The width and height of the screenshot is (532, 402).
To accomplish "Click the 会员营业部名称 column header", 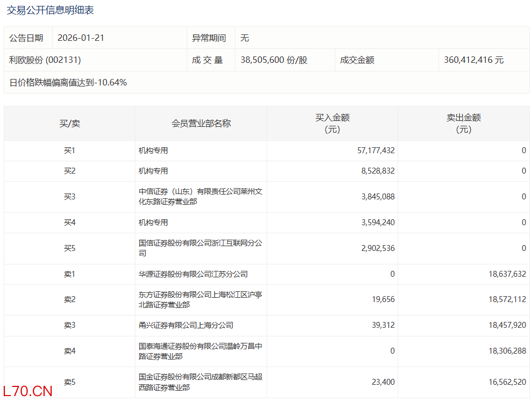I will click(x=201, y=124).
